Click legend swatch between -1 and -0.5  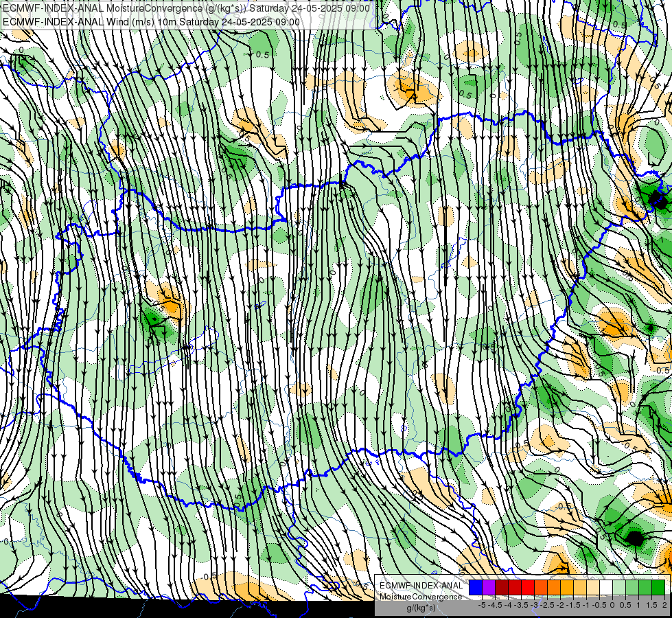(x=593, y=588)
